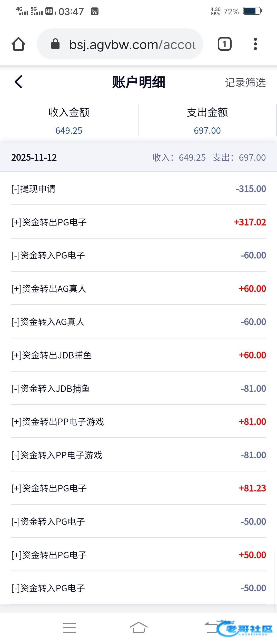Open 记录筛选 record filter
This screenshot has height=644, width=277.
(x=245, y=83)
